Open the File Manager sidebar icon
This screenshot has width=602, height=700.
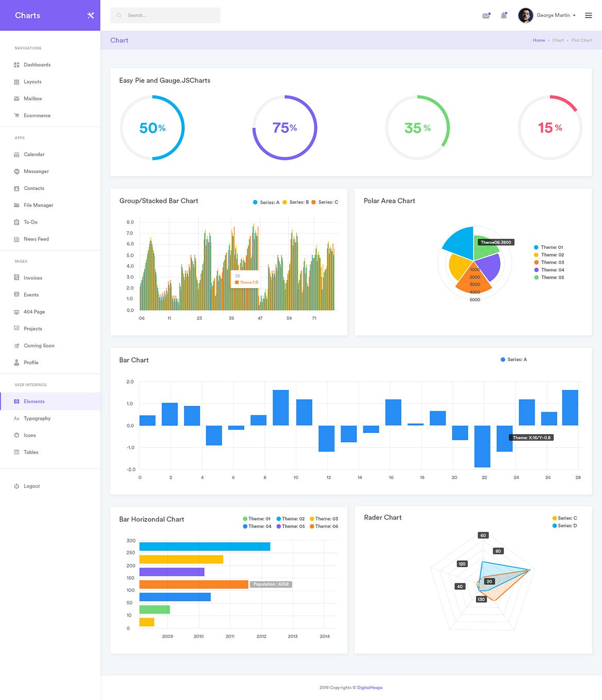click(16, 205)
